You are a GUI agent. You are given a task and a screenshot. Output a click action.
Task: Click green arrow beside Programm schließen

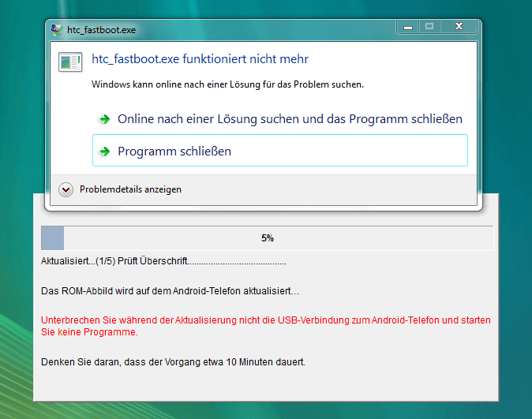104,152
